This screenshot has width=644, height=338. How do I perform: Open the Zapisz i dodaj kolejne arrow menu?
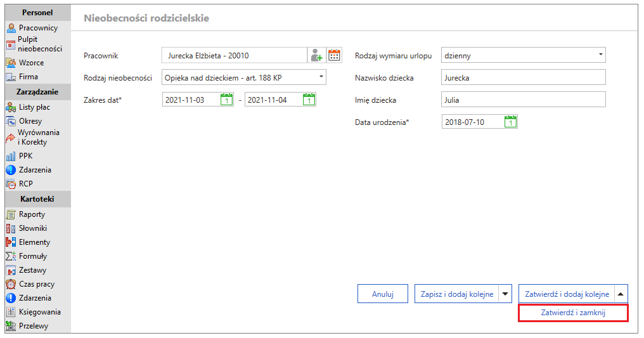pos(505,294)
